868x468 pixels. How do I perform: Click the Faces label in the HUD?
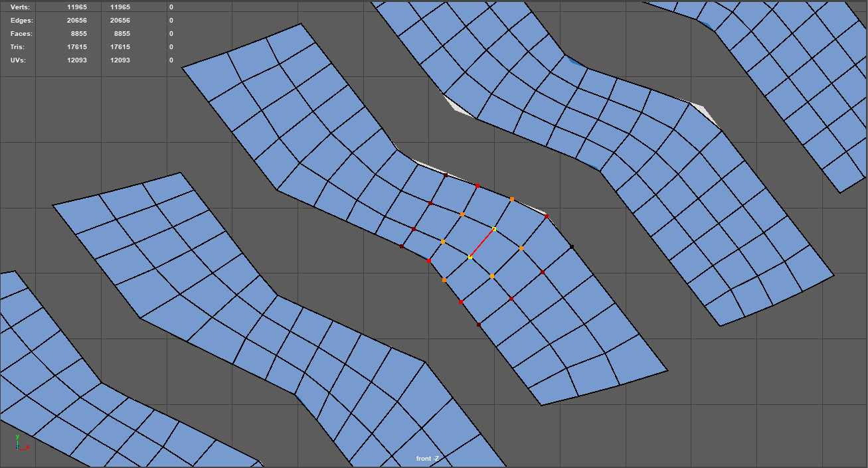click(22, 34)
